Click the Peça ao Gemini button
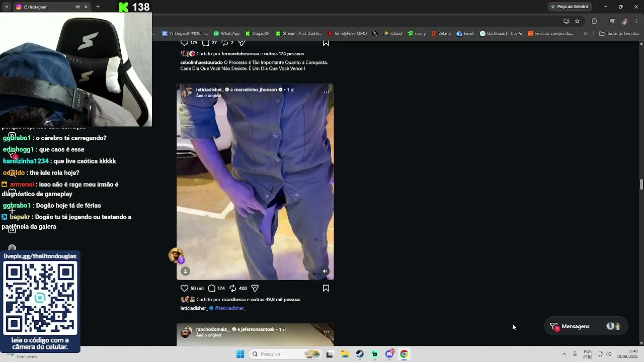The width and height of the screenshot is (644, 362). click(x=569, y=7)
